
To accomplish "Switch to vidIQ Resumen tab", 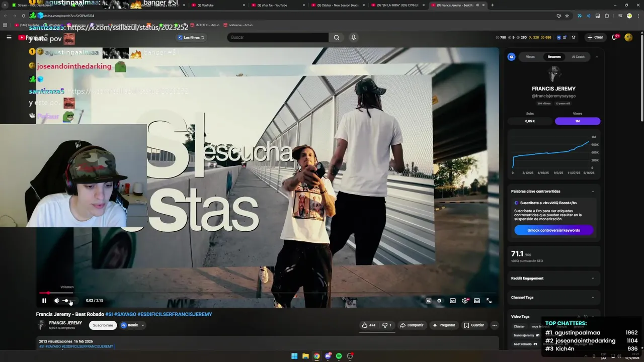I will [554, 57].
